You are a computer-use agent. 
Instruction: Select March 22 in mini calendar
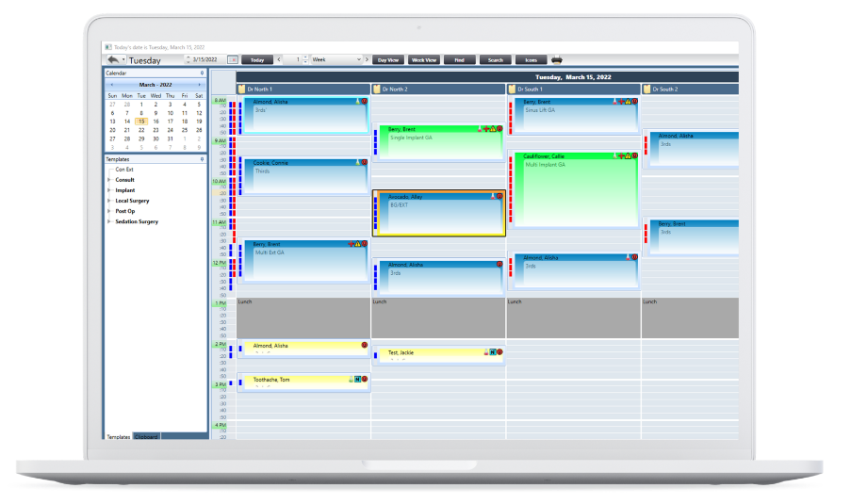[141, 129]
